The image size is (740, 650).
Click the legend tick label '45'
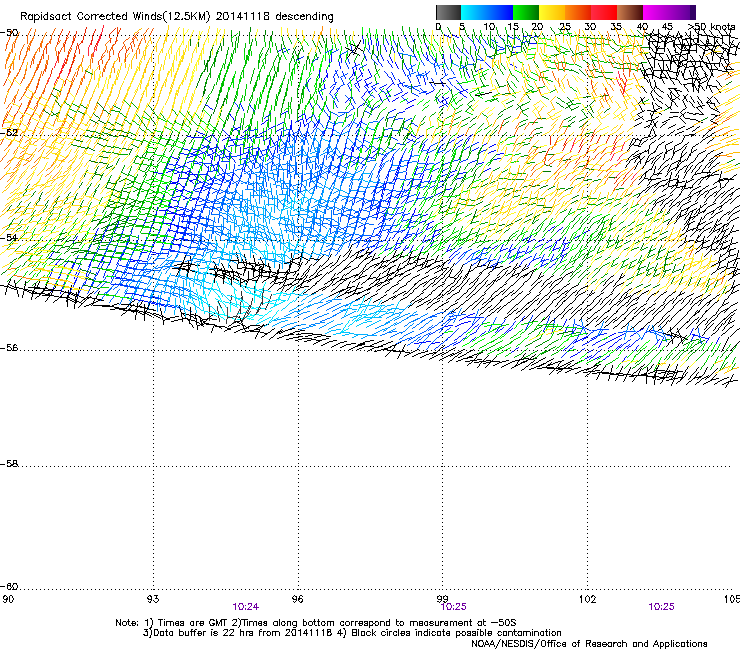pos(667,27)
